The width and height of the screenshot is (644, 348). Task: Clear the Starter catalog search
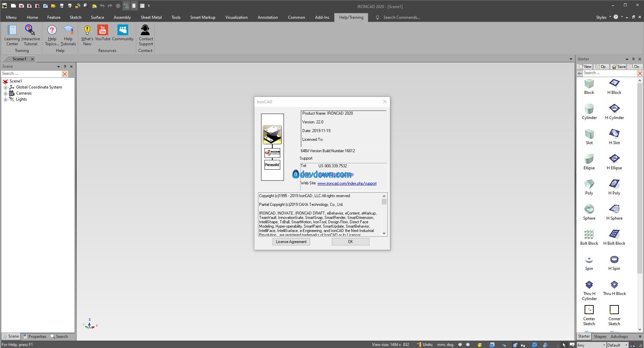[640, 73]
